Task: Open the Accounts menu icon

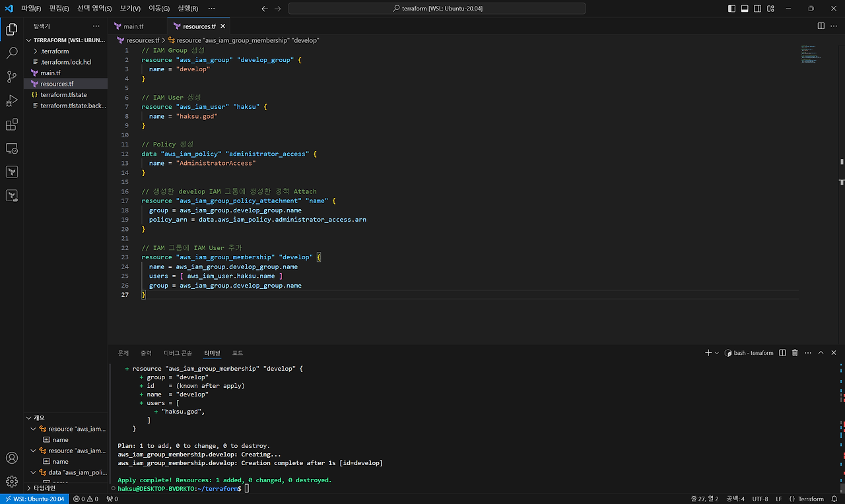Action: pos(11,458)
